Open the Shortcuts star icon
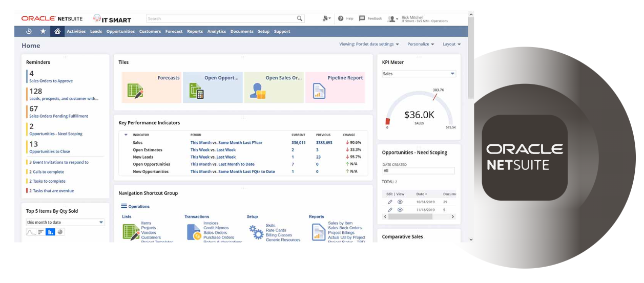Viewport: 644px width, 283px height. coord(43,31)
